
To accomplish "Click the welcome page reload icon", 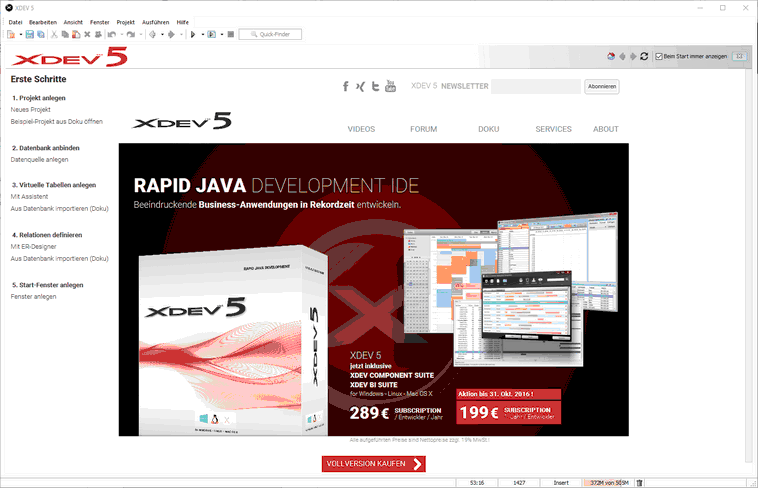I will pos(644,57).
